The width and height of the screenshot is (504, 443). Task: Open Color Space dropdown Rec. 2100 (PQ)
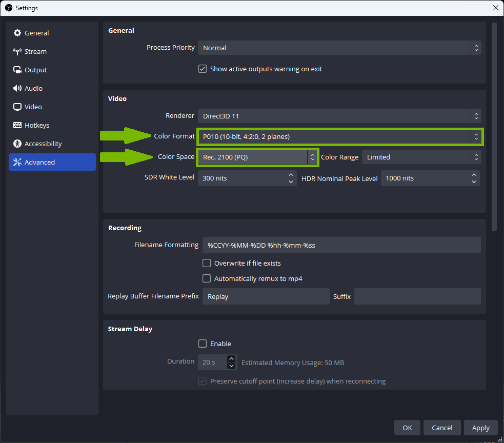[257, 157]
